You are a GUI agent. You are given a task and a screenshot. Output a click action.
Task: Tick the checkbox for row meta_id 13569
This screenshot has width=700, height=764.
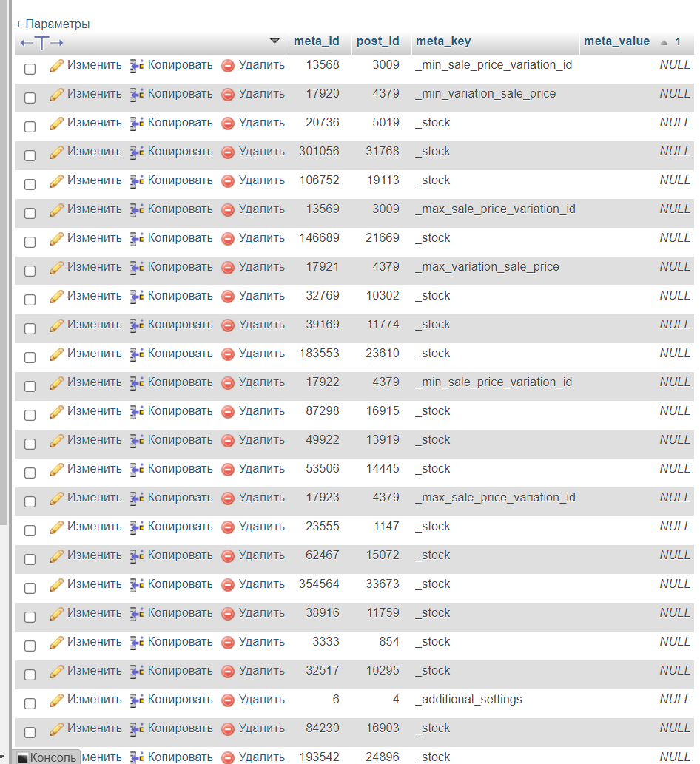(30, 214)
